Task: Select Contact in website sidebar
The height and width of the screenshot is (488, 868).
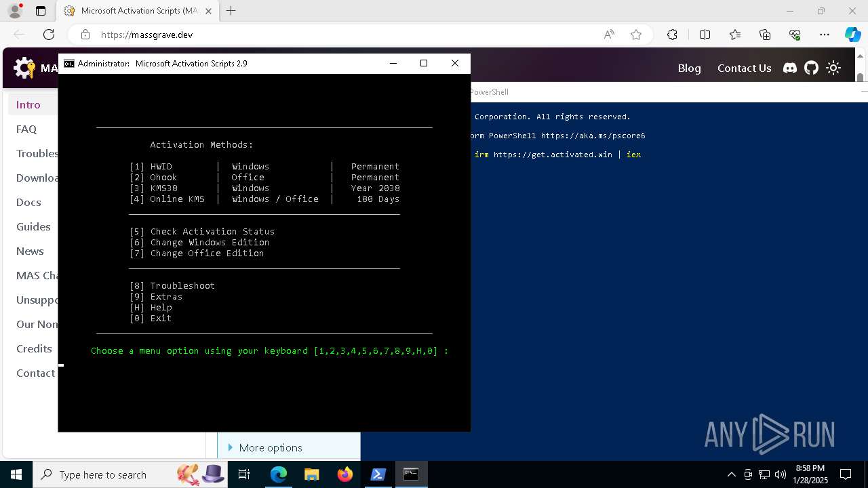Action: tap(35, 373)
